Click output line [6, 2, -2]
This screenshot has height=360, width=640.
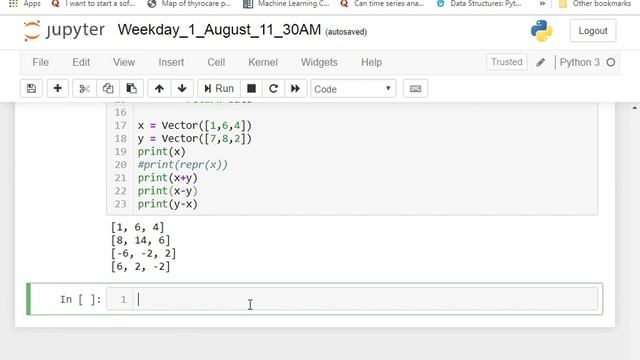tap(140, 266)
